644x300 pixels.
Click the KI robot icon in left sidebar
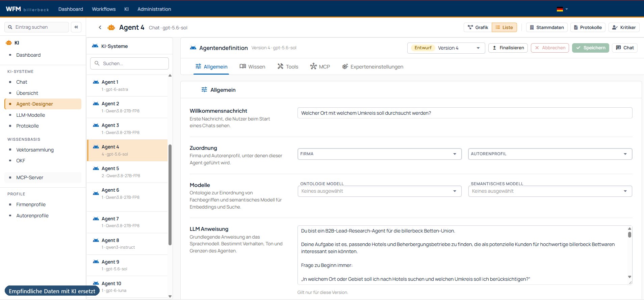(x=9, y=43)
